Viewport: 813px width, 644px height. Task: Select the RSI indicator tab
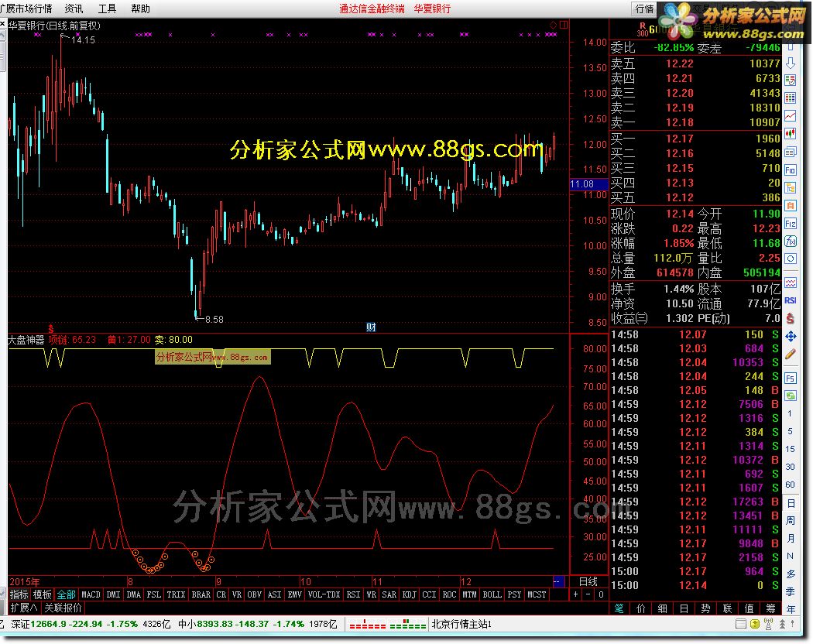[x=353, y=594]
